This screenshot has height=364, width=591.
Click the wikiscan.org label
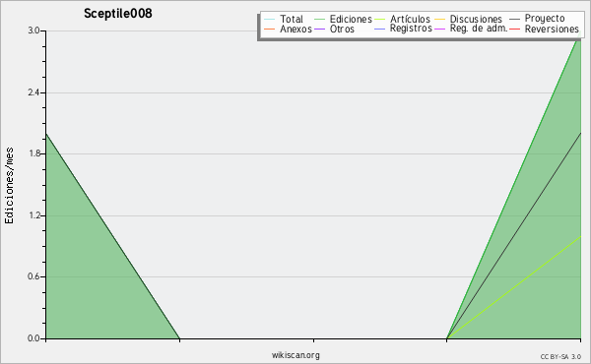tap(295, 355)
